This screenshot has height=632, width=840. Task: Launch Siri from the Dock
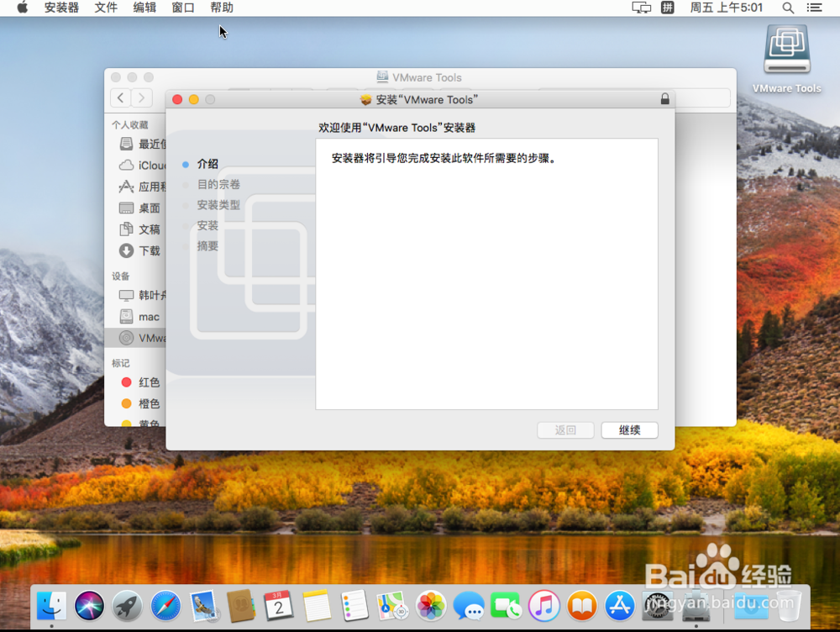click(x=89, y=606)
